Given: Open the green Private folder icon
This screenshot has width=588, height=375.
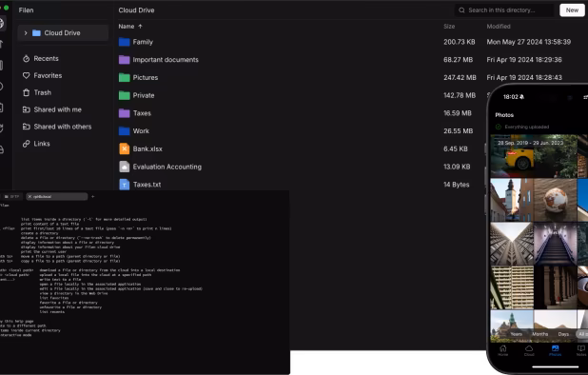Looking at the screenshot, I should point(124,95).
